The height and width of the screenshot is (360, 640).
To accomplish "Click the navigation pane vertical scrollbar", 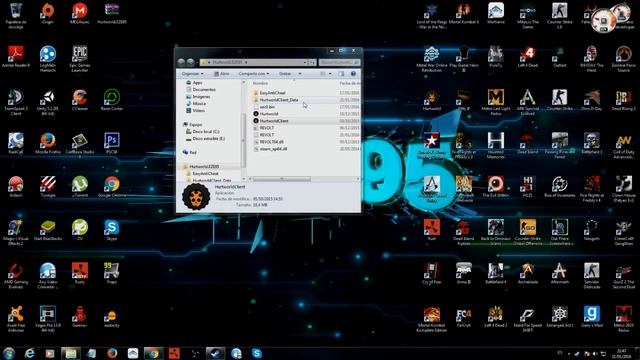I will (x=244, y=141).
